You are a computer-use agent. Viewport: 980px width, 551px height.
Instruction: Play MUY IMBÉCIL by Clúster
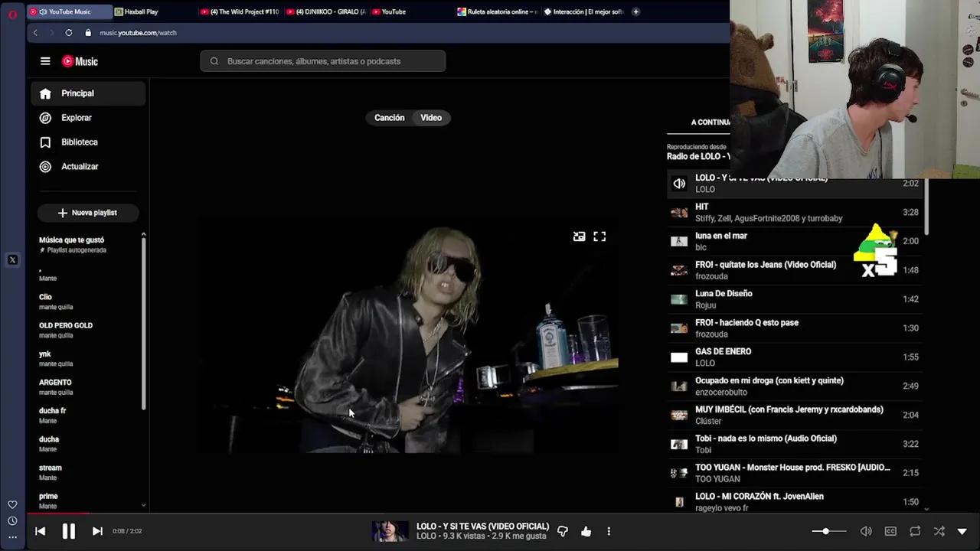click(795, 415)
